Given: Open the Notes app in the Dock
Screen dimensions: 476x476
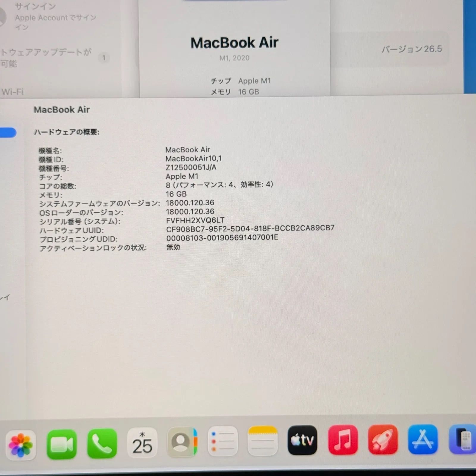Looking at the screenshot, I should (x=262, y=441).
